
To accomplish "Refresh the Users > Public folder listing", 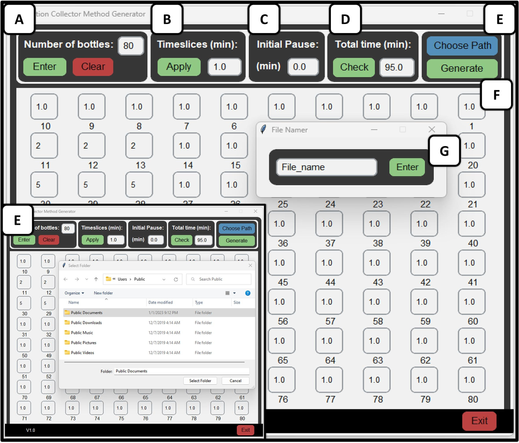I will pyautogui.click(x=176, y=279).
